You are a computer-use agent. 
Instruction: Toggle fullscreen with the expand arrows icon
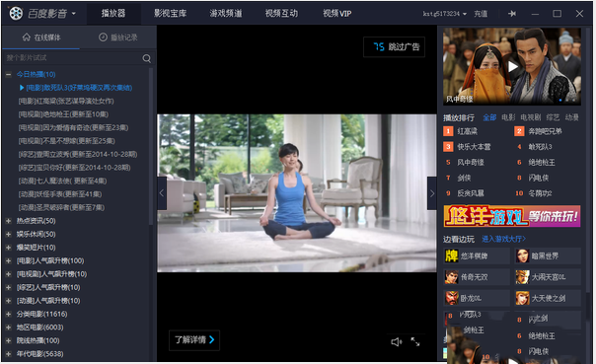pyautogui.click(x=415, y=342)
